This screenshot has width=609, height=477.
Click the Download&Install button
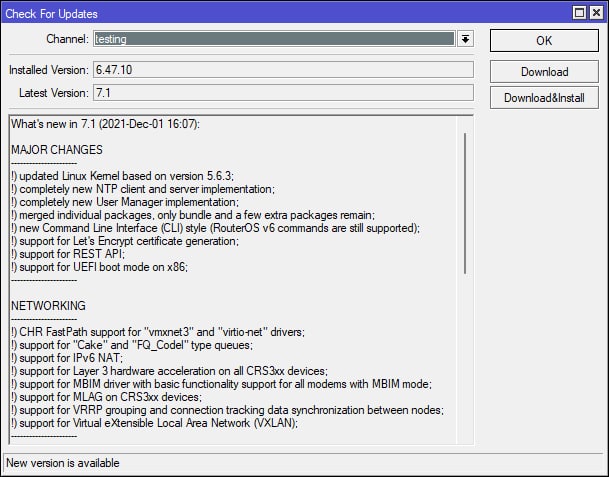click(x=544, y=97)
